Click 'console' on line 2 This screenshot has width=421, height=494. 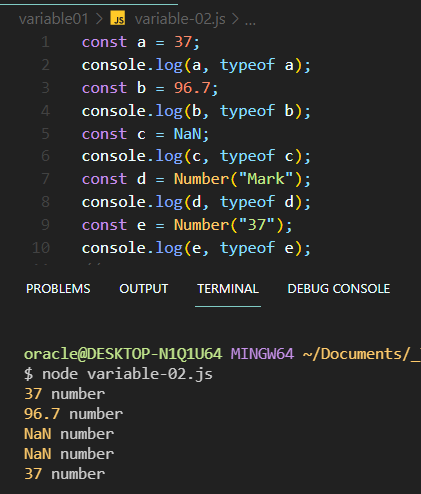[x=114, y=65]
